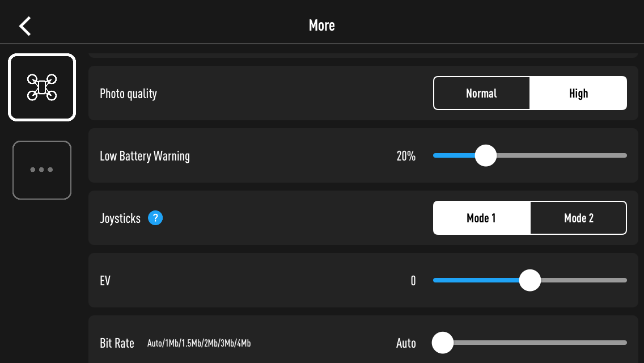The width and height of the screenshot is (644, 363).
Task: Click the Low Battery Warning 20% value
Action: click(x=406, y=156)
